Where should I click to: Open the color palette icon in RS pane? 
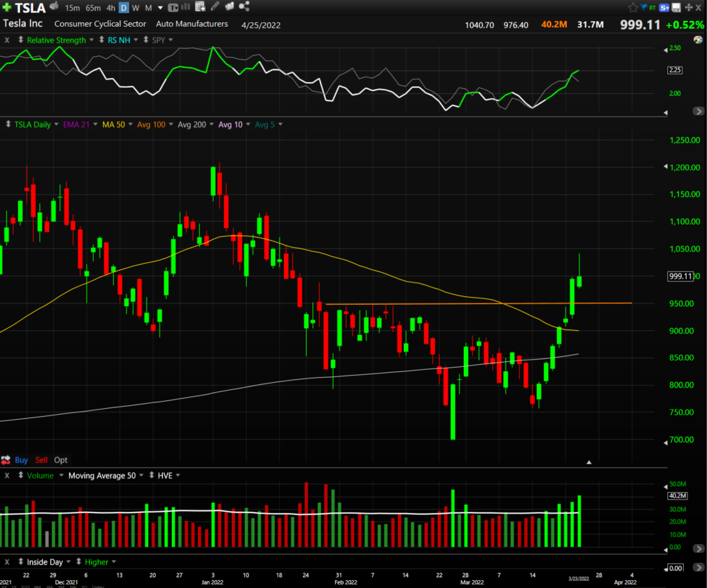698,40
